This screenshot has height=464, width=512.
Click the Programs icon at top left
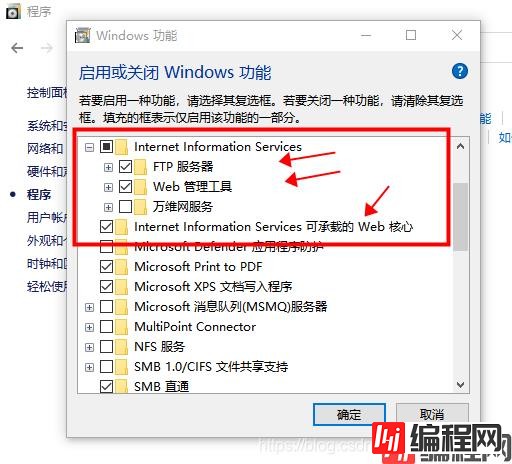[13, 12]
